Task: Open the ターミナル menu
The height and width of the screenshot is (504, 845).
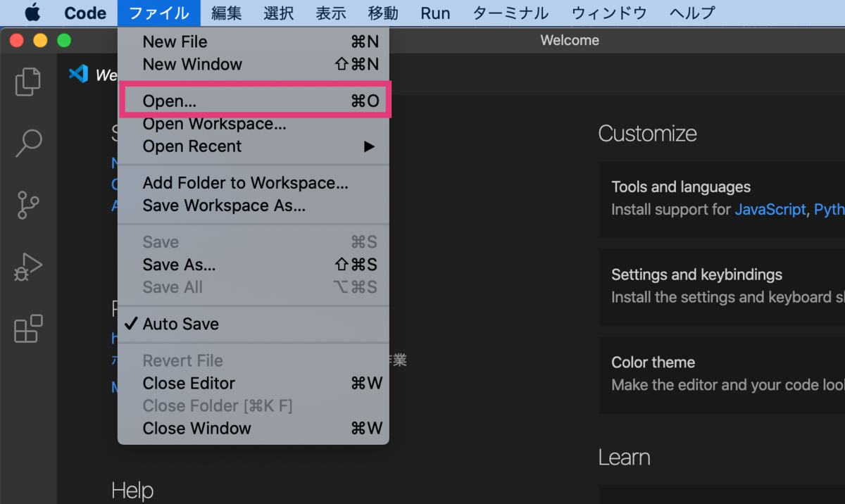Action: 511,13
